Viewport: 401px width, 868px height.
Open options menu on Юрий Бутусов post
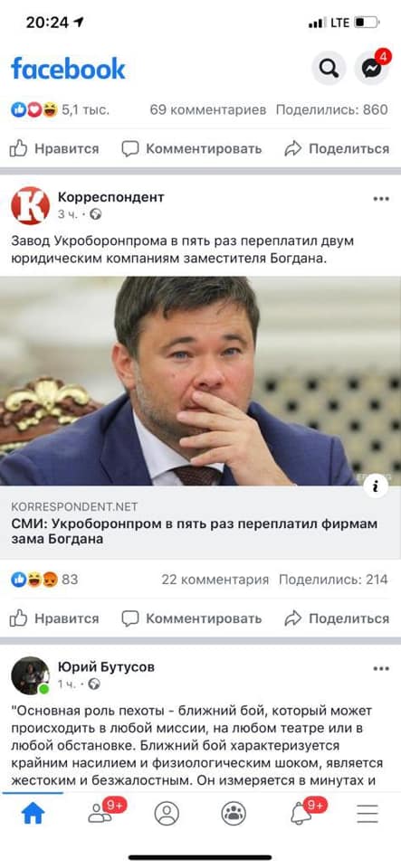[381, 669]
